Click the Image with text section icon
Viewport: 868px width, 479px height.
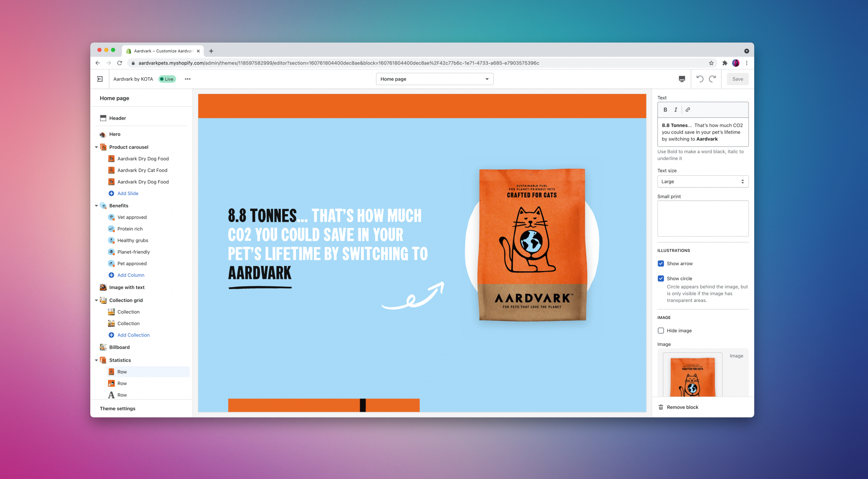[103, 287]
